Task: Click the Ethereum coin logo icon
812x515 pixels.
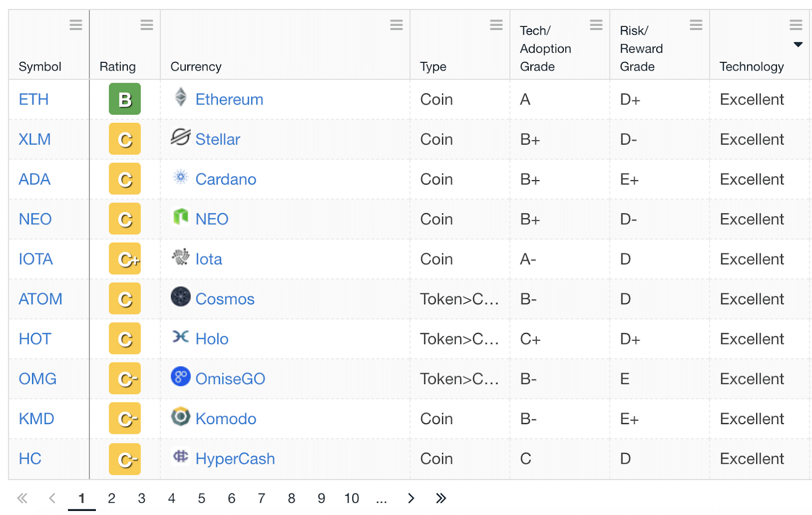Action: 181,97
